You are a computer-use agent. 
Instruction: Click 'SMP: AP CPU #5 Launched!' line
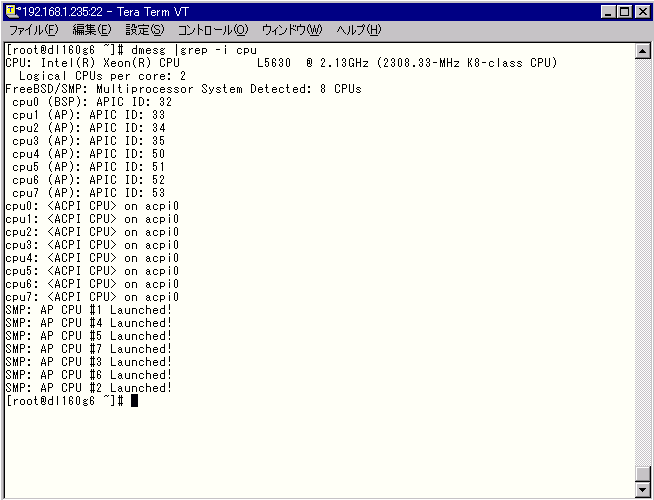coord(89,336)
